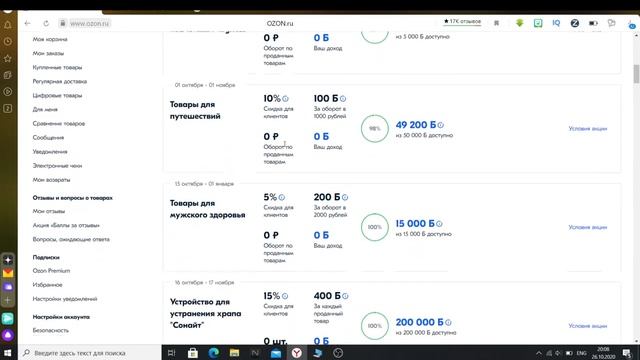Open info icon next to 15 000 Б
The height and width of the screenshot is (360, 640).
[x=439, y=224]
